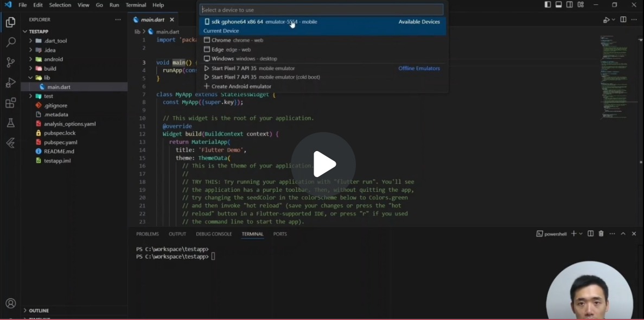Play the video with center play button

323,164
